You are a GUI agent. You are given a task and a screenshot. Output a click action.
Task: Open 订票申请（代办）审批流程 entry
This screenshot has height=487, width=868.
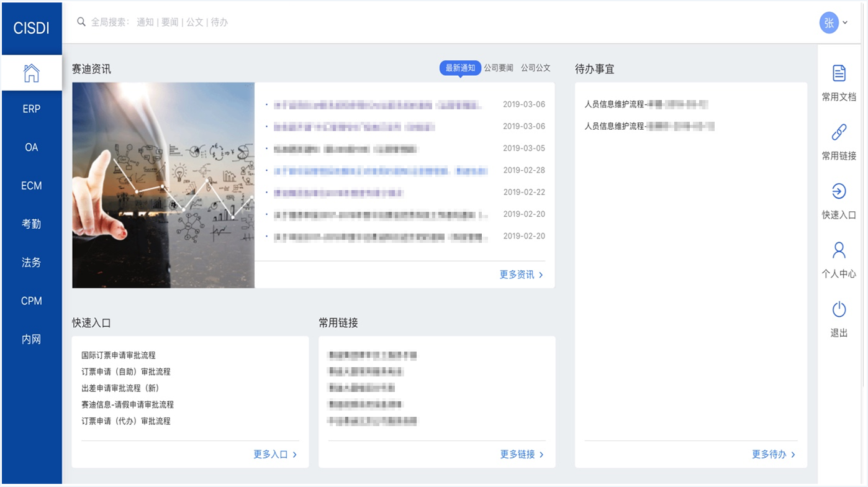[x=126, y=421]
